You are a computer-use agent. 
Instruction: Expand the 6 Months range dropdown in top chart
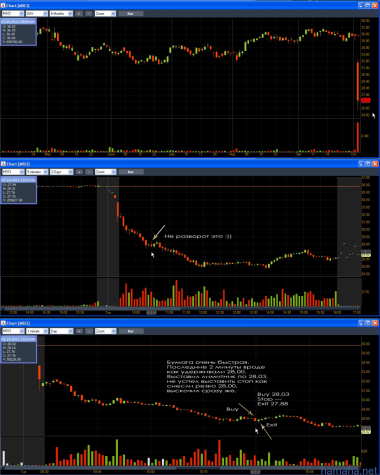61,13
